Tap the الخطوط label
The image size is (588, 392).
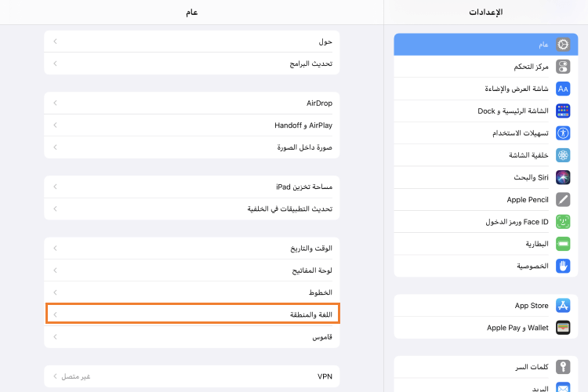[321, 292]
